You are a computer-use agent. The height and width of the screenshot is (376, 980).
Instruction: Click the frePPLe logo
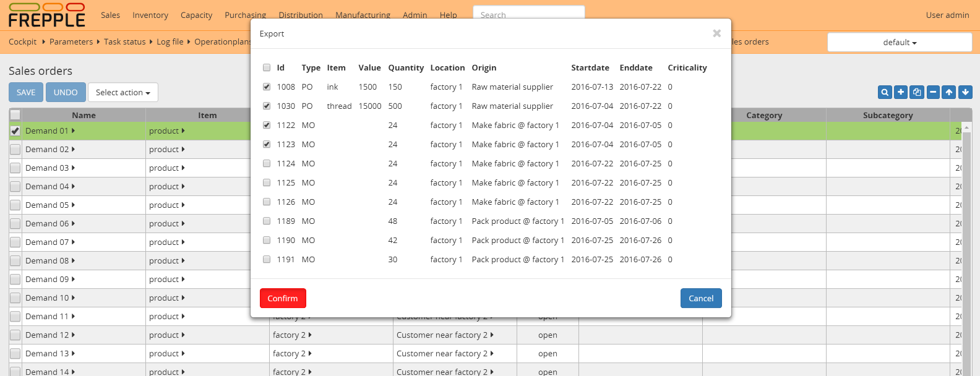pos(46,15)
